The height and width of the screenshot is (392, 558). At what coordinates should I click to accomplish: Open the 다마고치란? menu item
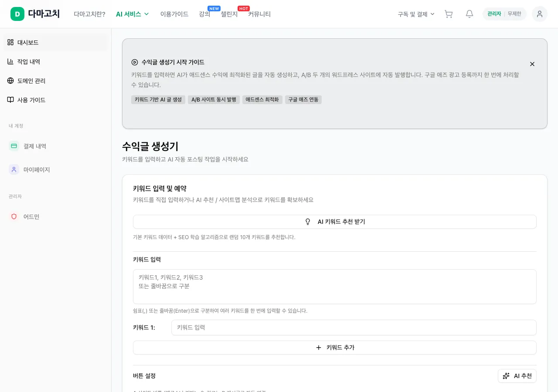[89, 14]
